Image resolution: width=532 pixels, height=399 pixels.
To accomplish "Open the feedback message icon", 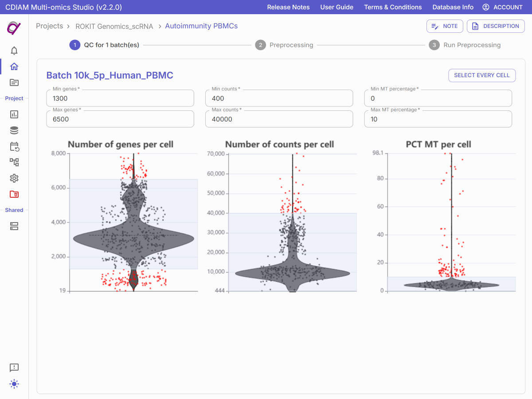I will 14,368.
